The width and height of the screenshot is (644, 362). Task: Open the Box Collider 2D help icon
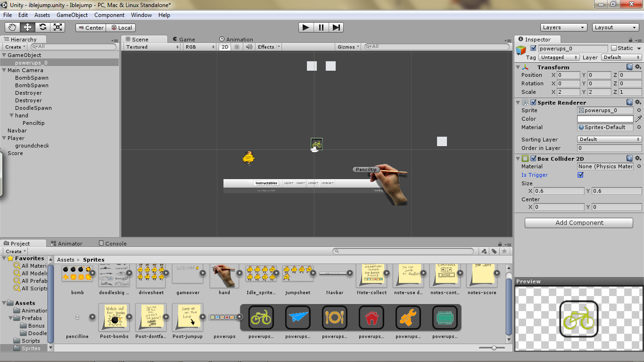coord(630,158)
